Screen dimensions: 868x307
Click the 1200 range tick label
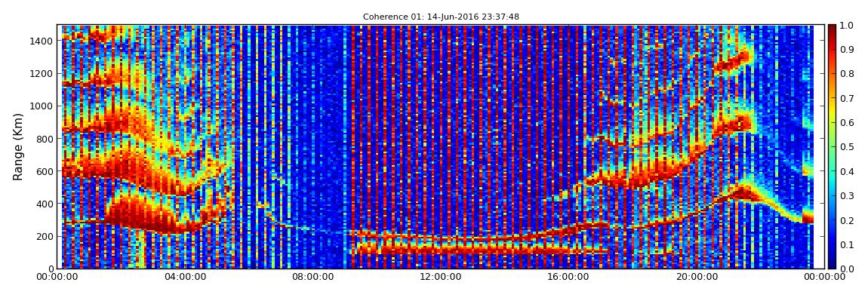42,74
